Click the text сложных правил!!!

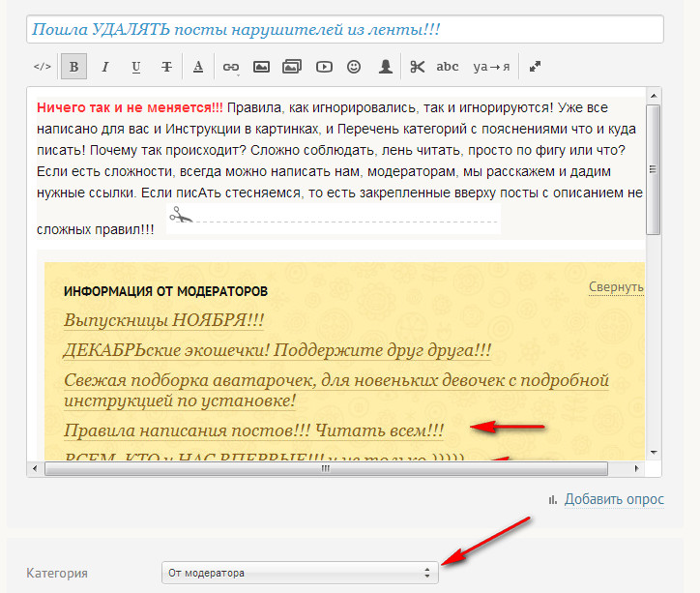tap(95, 229)
